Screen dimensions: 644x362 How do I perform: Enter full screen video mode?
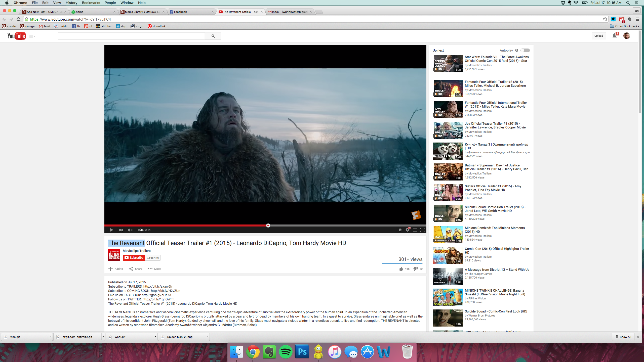point(423,230)
